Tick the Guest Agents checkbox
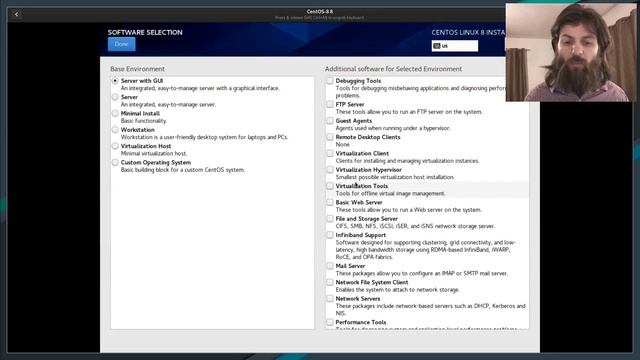The image size is (640, 360). [330, 121]
